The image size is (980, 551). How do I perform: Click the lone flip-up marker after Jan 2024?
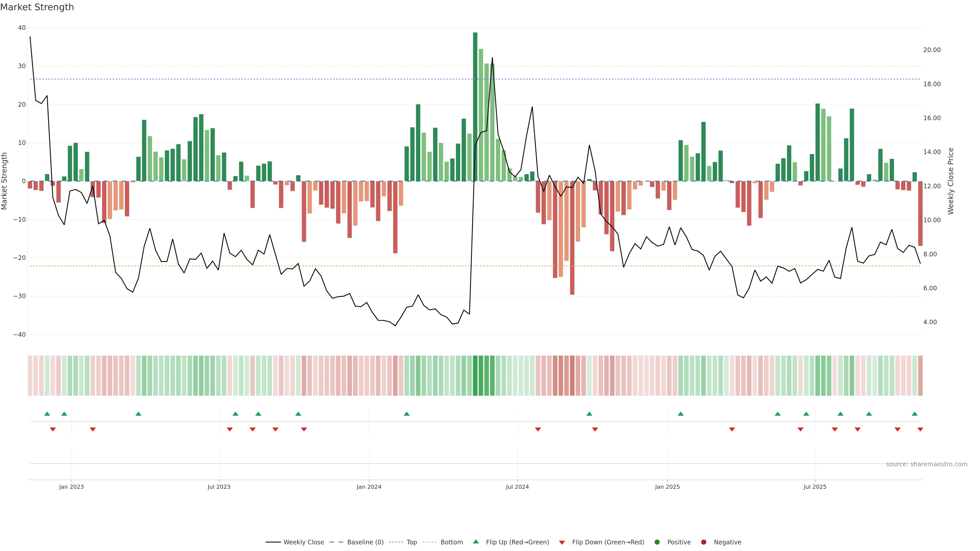pos(407,414)
